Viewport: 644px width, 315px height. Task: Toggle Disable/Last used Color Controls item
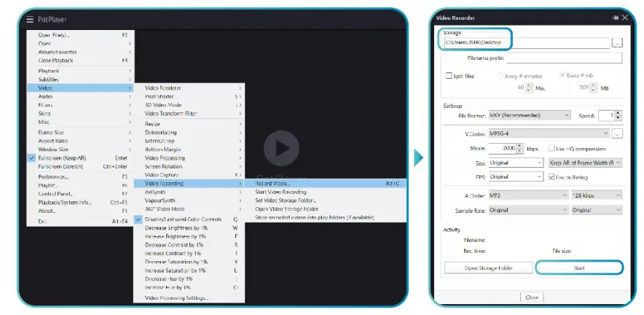pyautogui.click(x=189, y=219)
